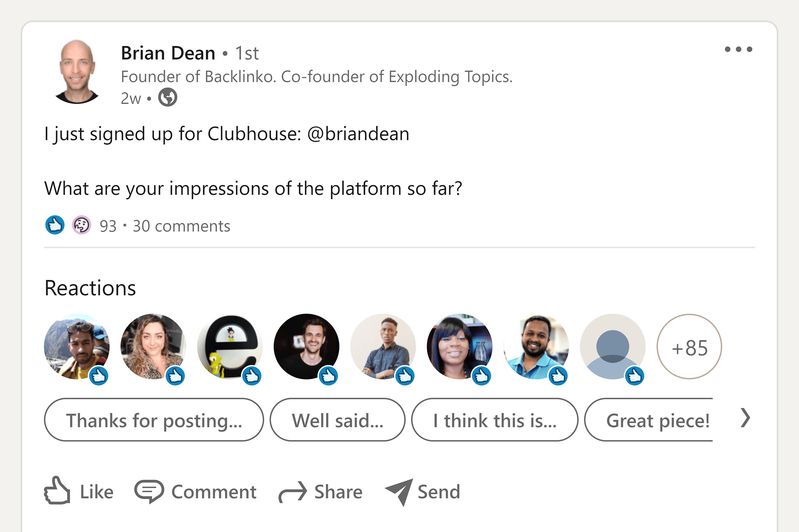Click the Share arrow icon
Viewport: 799px width, 532px height.
point(292,492)
